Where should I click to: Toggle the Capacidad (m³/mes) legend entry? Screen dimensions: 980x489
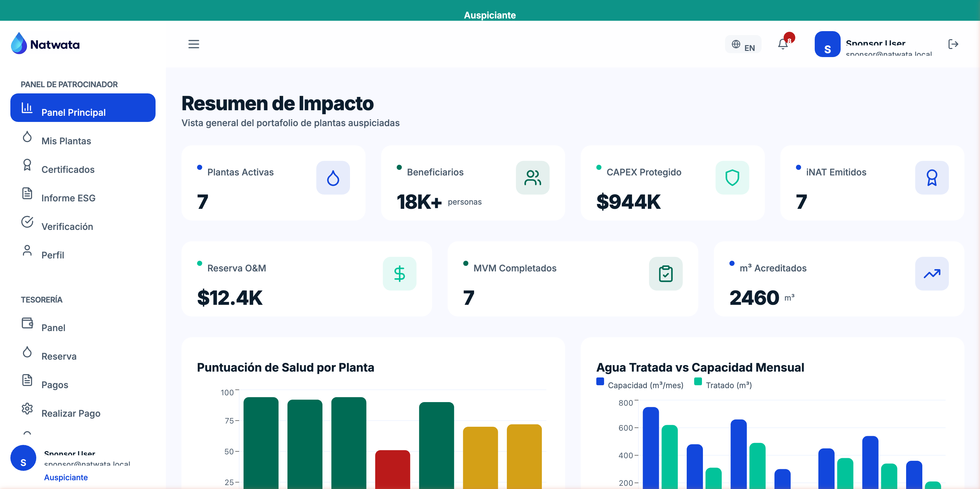pyautogui.click(x=639, y=385)
